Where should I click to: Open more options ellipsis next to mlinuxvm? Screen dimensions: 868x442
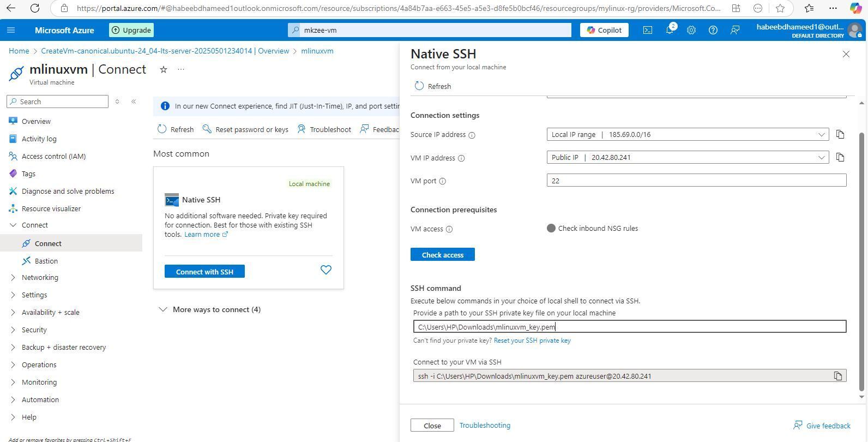[181, 69]
